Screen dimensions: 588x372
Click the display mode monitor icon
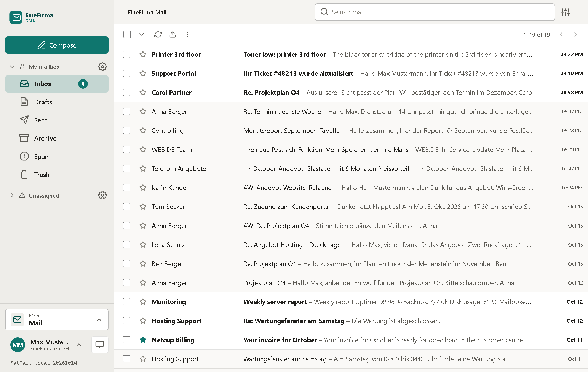click(100, 345)
